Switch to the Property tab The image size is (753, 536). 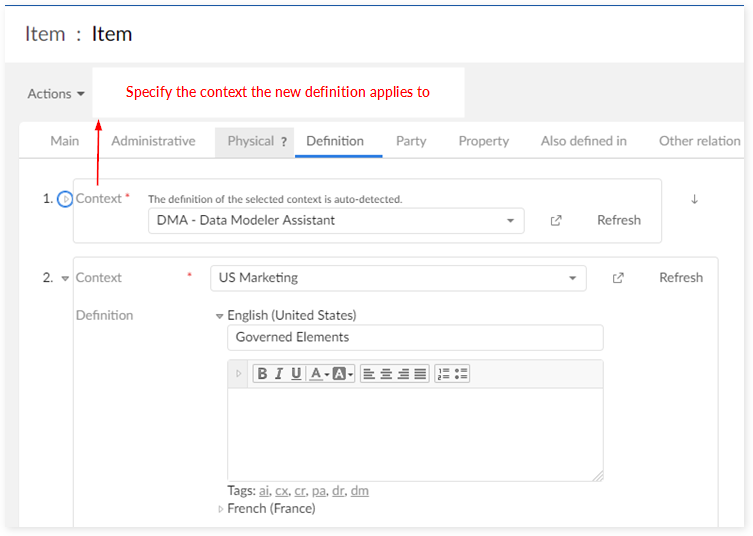(x=483, y=141)
